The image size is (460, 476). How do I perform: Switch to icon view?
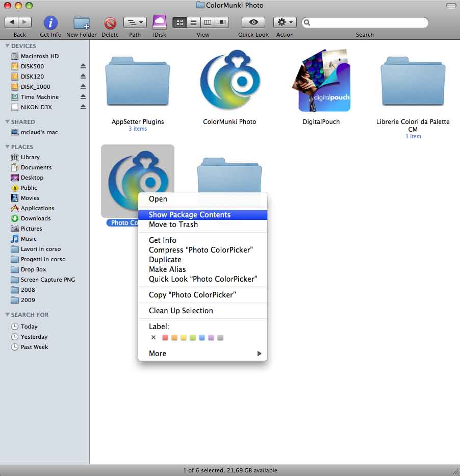[x=180, y=22]
